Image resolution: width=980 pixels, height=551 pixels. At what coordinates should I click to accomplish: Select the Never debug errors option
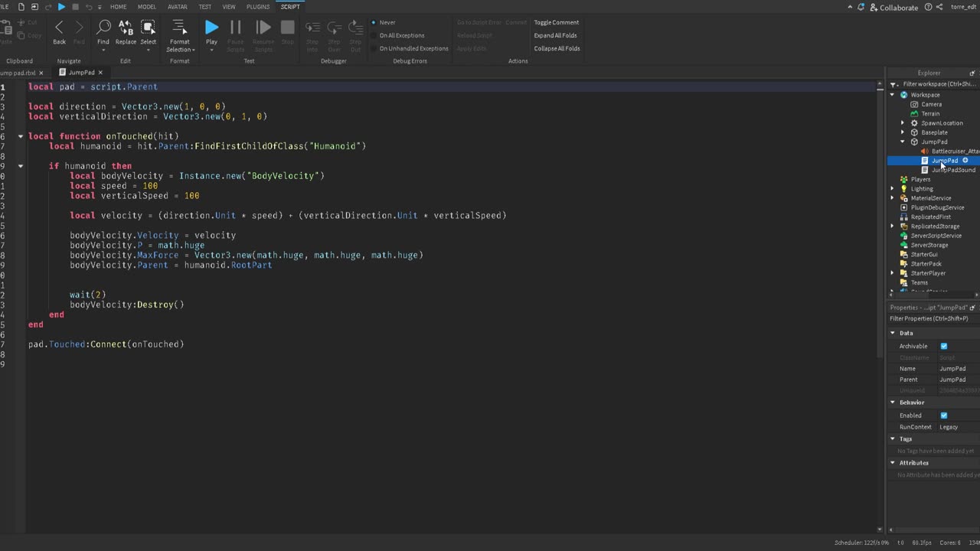click(x=384, y=22)
